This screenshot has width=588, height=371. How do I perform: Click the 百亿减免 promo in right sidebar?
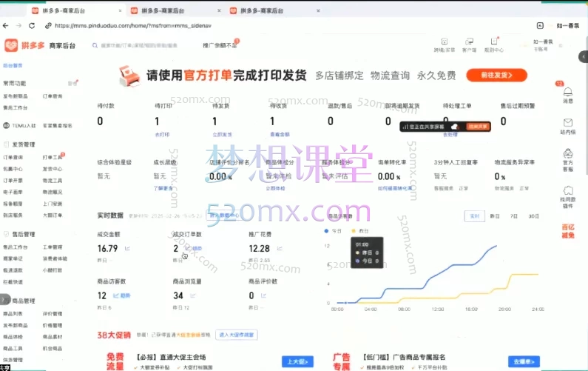point(568,231)
